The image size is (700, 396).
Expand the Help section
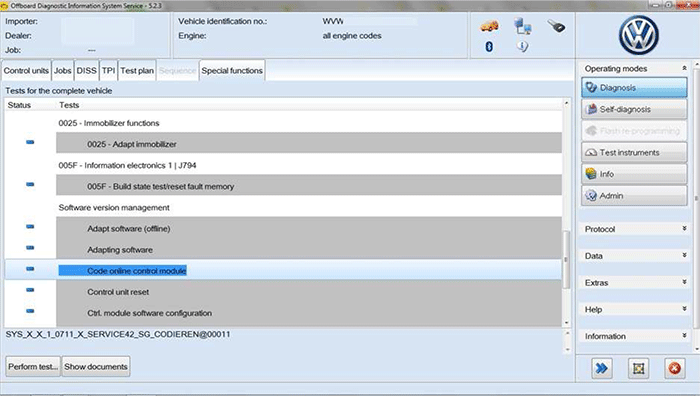[684, 309]
